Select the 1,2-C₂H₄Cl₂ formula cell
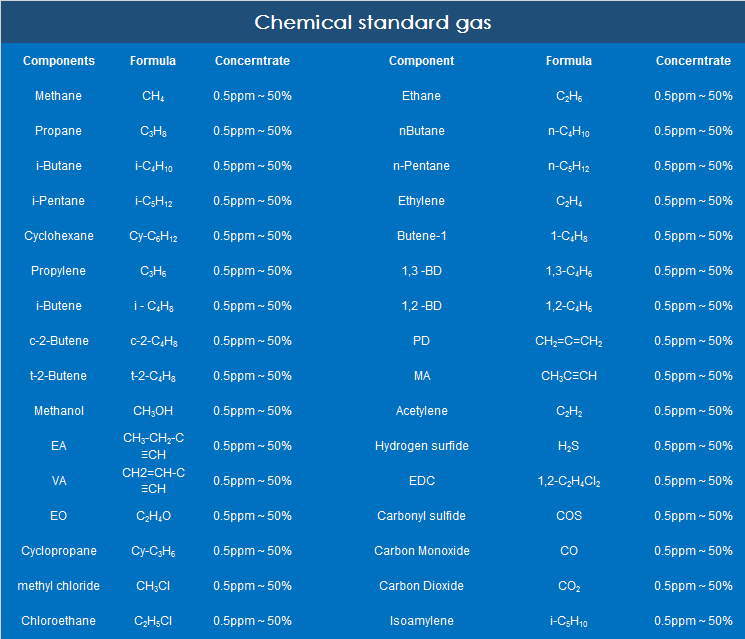Screen dimensions: 745x639 click(x=568, y=482)
